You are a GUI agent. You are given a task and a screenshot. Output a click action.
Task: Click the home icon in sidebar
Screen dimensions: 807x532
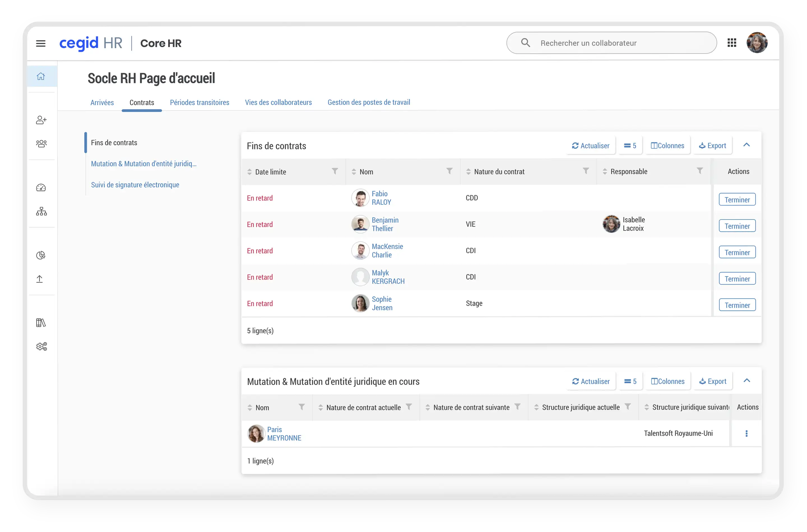(41, 76)
